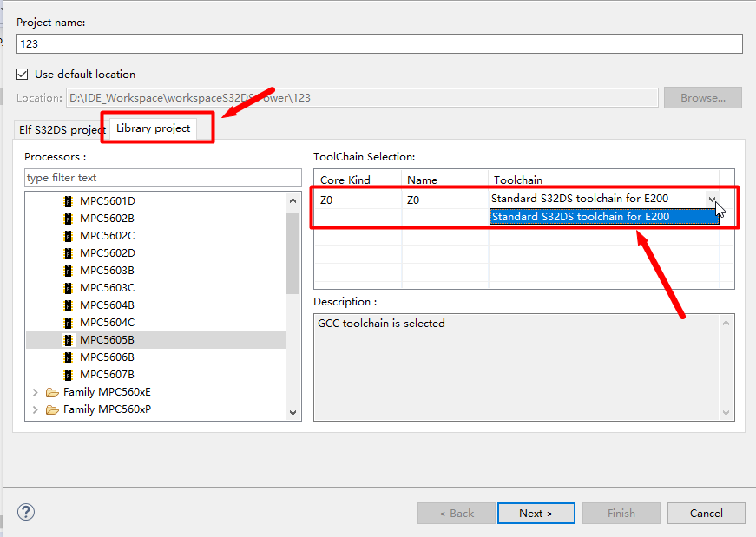Click the MPC5602D chip icon
This screenshot has height=537, width=756.
68,253
